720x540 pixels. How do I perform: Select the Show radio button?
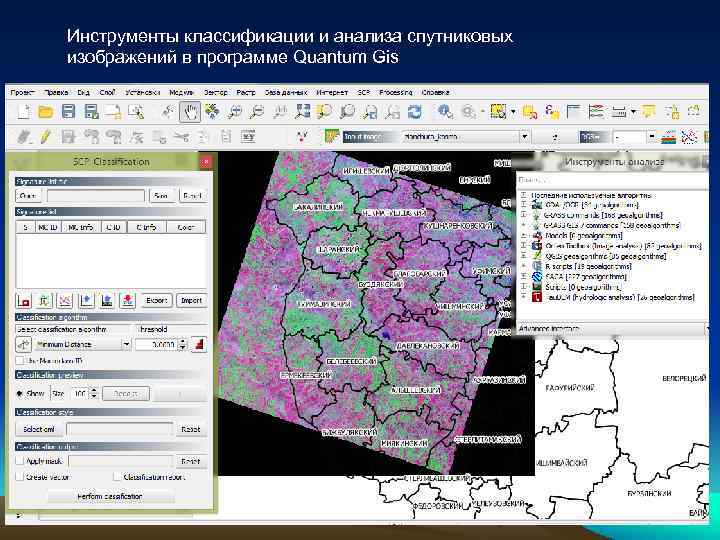[20, 393]
